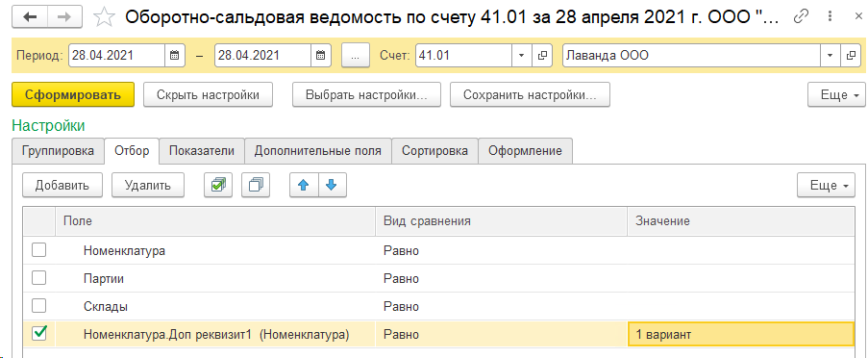Open the Счет 41.01 account form icon
868x358 pixels.
542,56
